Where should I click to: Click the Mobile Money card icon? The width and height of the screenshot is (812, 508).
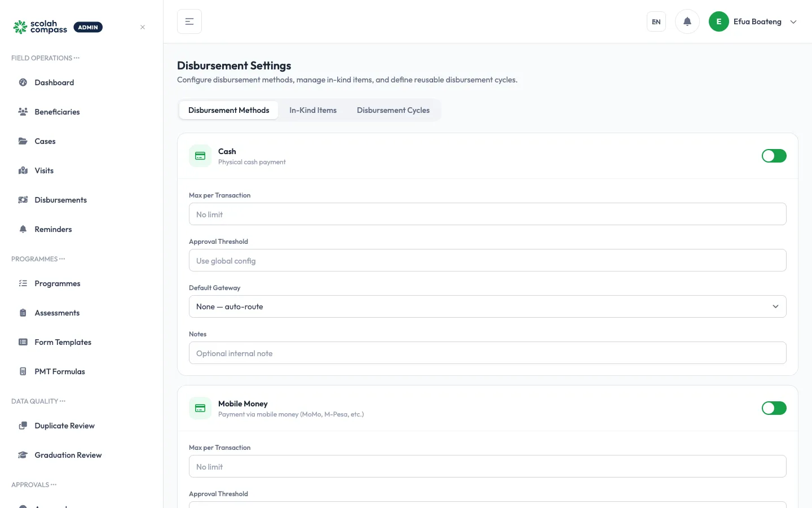200,408
